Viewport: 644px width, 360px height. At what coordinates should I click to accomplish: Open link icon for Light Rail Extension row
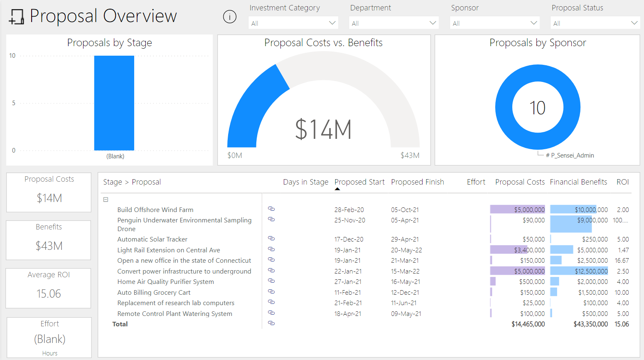pos(271,249)
